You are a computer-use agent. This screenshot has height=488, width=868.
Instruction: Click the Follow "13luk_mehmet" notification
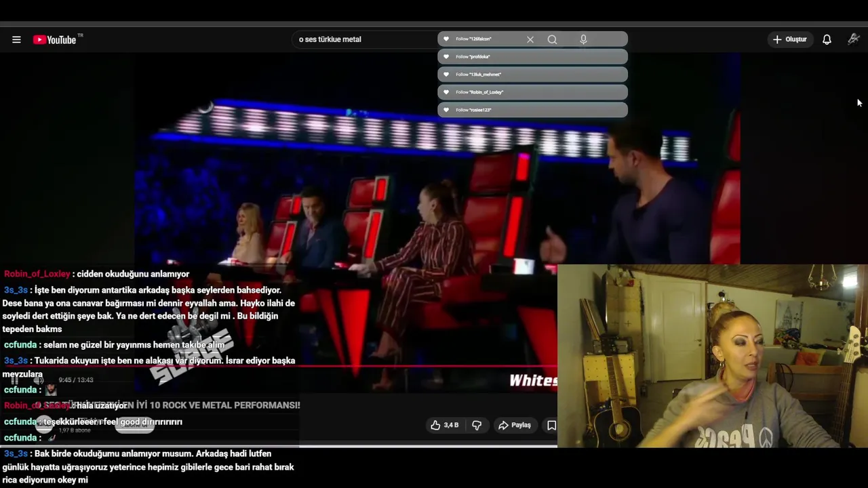click(x=532, y=75)
